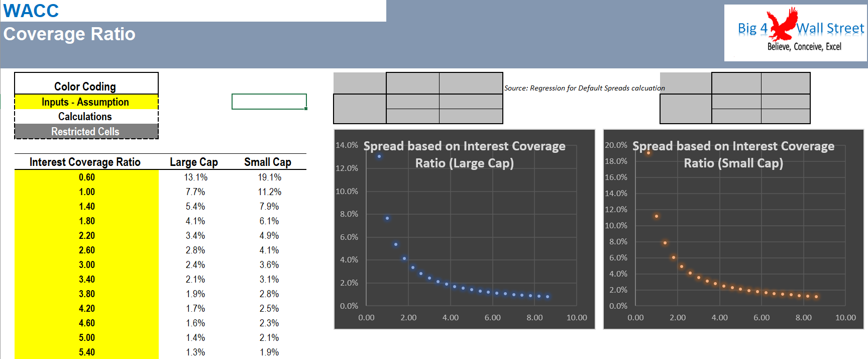Viewport: 868px width, 359px height.
Task: Click the Large Cap 5.4% cell
Action: pyautogui.click(x=195, y=206)
